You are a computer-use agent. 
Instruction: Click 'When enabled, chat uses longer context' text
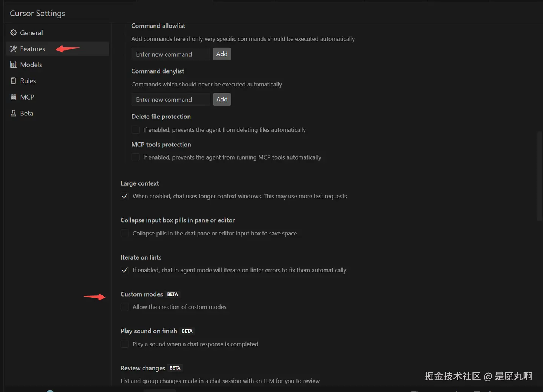click(x=239, y=196)
